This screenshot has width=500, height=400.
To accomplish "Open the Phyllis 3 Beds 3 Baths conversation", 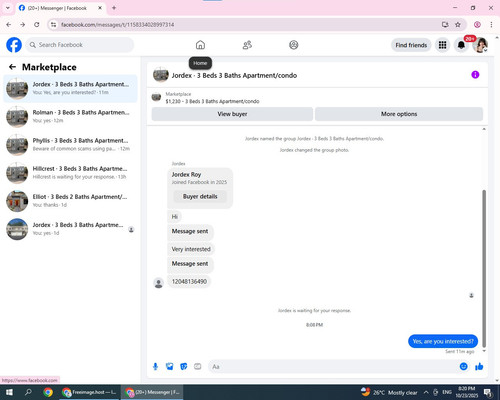I will tap(70, 145).
